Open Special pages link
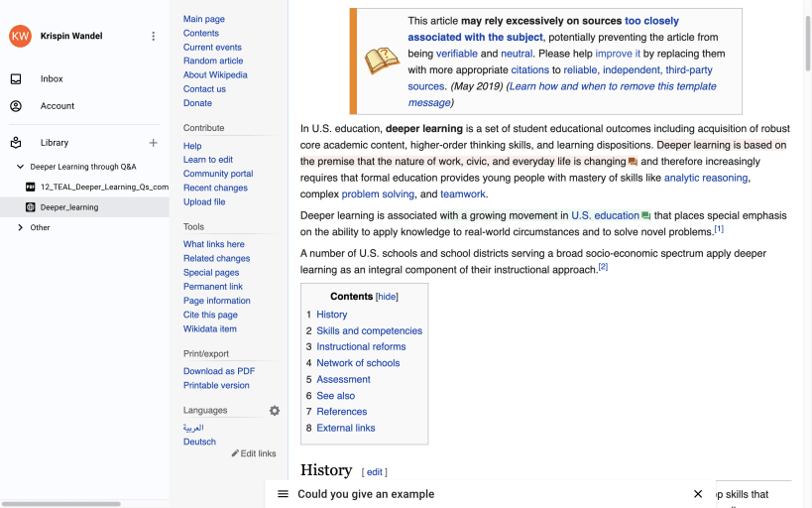 coord(211,272)
